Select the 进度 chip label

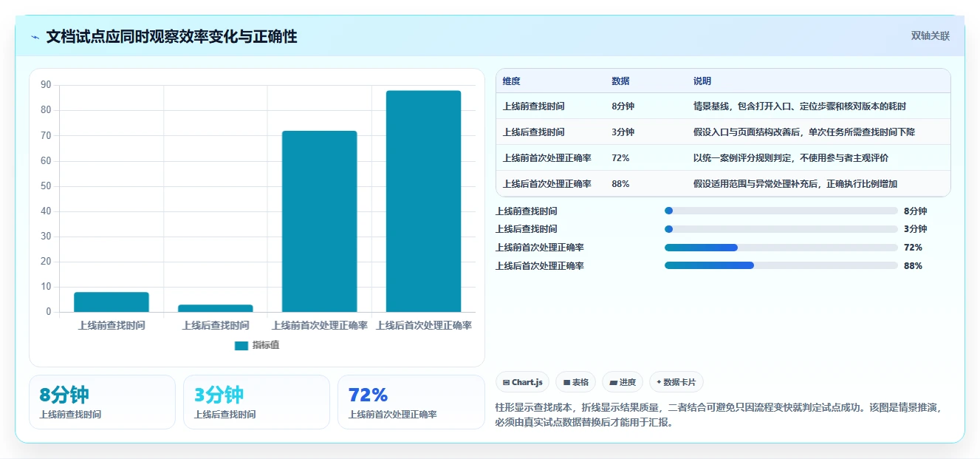click(x=628, y=382)
